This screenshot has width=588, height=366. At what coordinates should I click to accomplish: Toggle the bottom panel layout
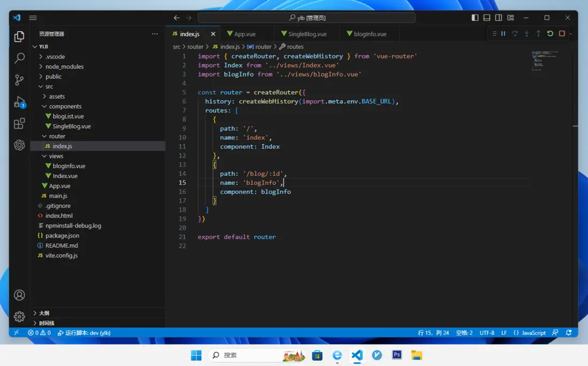487,18
